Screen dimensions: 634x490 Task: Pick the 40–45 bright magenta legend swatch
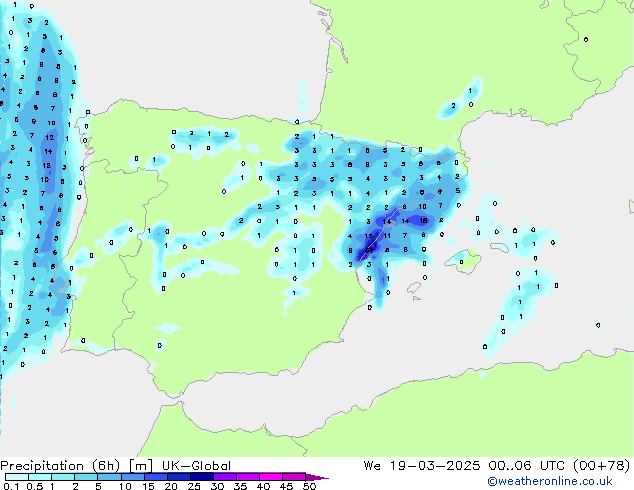(x=271, y=477)
